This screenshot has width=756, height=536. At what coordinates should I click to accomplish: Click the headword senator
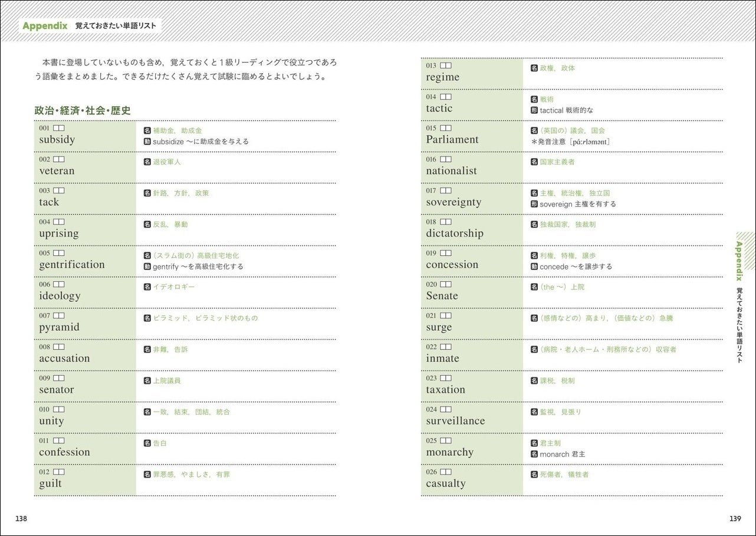57,390
